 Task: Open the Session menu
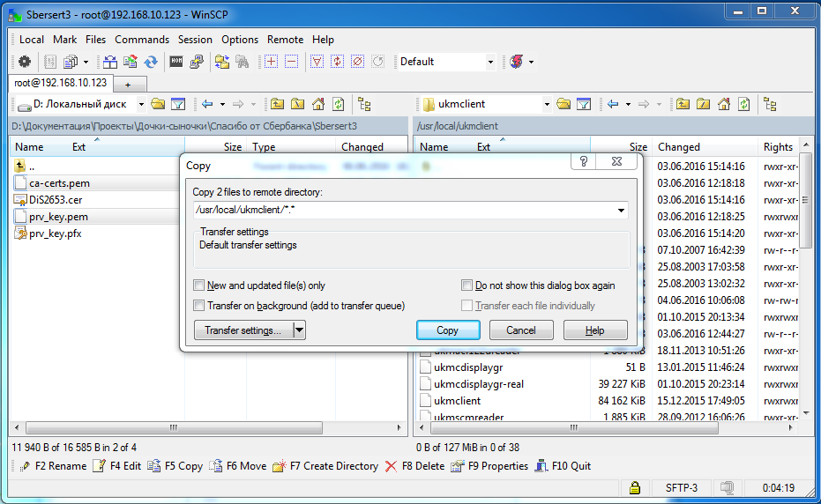click(x=195, y=40)
